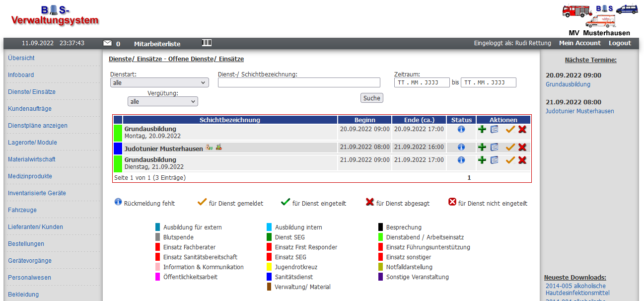Open Judotunier Musterhausen link under Nächste Termine
Image resolution: width=644 pixels, height=301 pixels.
tap(579, 111)
